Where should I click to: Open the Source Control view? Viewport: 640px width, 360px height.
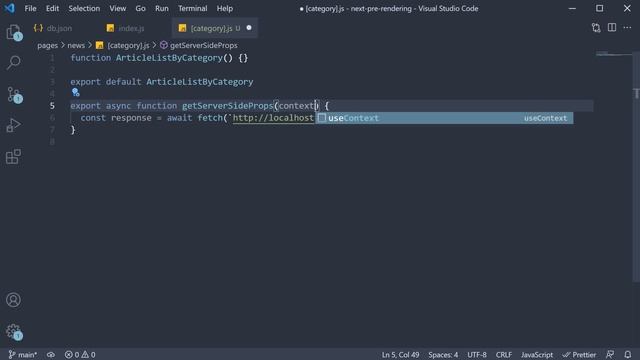coord(13,94)
